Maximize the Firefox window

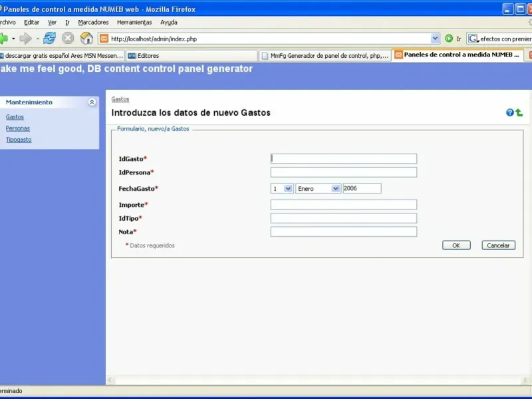click(520, 9)
